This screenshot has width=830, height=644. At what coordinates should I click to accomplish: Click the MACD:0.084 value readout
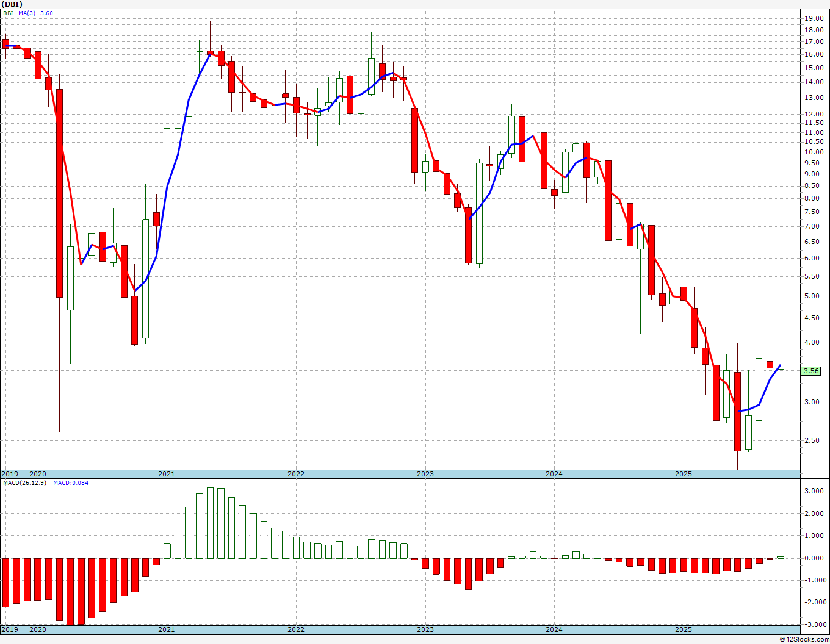pyautogui.click(x=71, y=482)
